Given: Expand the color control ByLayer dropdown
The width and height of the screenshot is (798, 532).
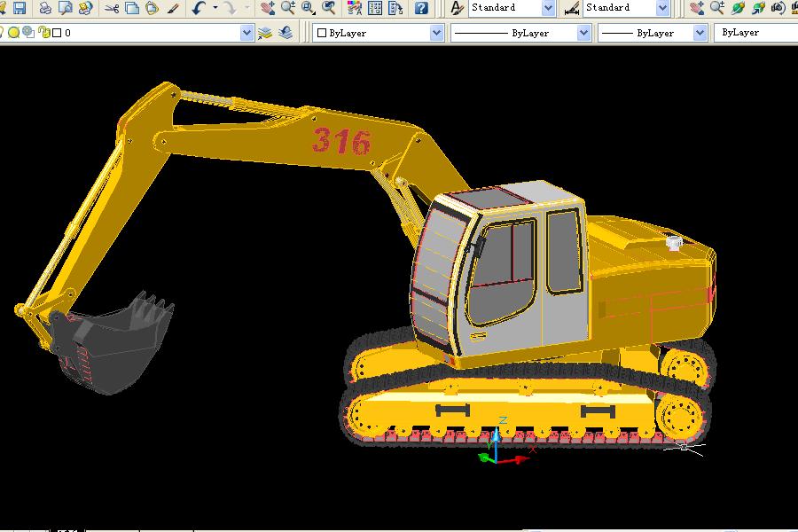Looking at the screenshot, I should click(436, 33).
